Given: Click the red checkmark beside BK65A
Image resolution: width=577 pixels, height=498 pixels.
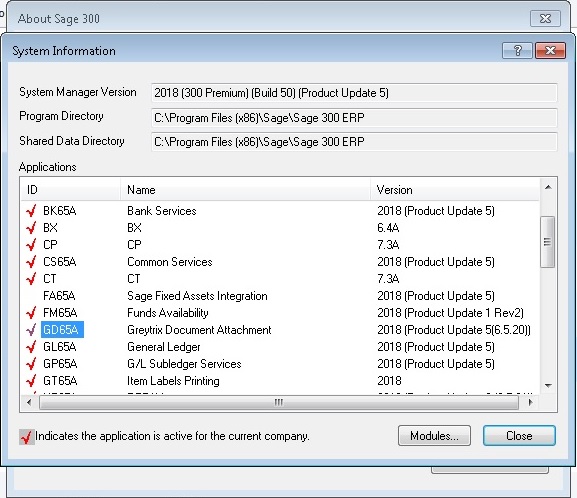Looking at the screenshot, I should (x=31, y=211).
